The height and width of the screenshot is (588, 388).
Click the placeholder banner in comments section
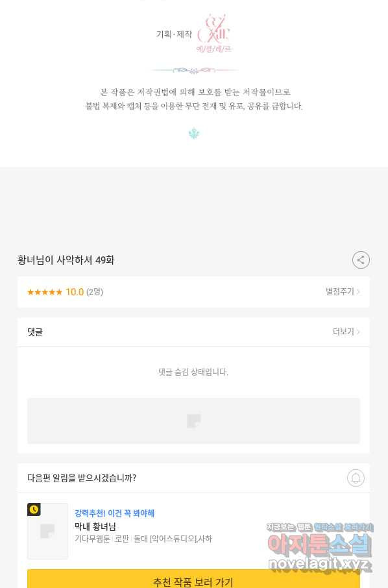click(193, 421)
